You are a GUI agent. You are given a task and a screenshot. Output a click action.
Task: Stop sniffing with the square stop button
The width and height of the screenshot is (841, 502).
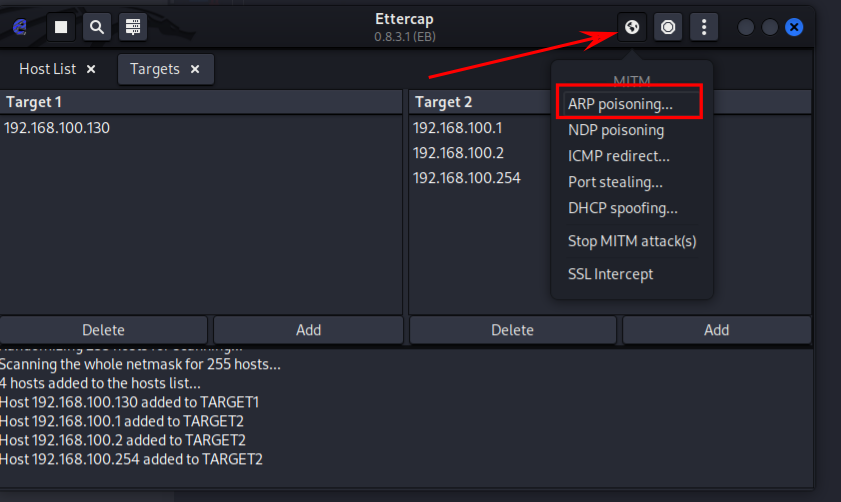click(x=61, y=27)
